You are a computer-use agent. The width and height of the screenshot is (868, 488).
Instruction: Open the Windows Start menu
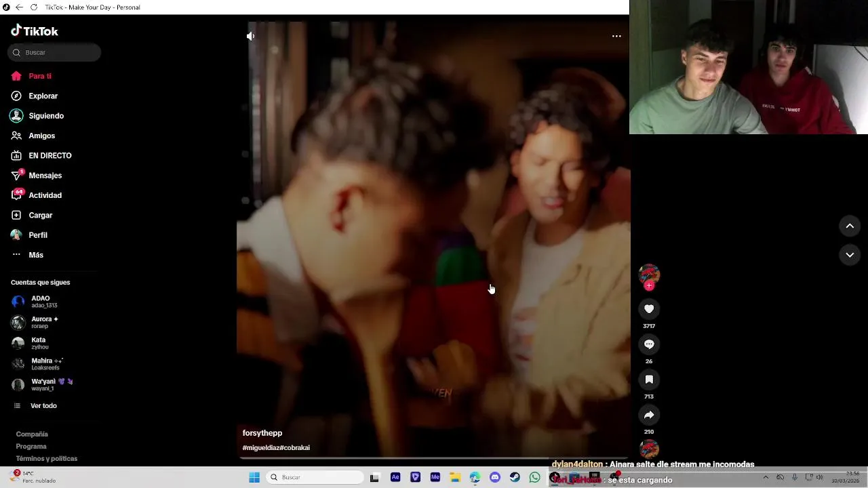click(x=254, y=477)
